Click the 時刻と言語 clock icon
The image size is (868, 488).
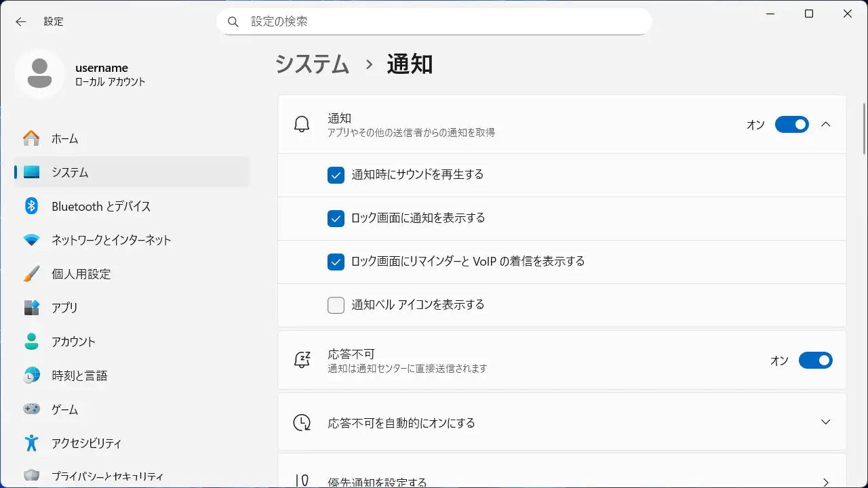point(31,375)
